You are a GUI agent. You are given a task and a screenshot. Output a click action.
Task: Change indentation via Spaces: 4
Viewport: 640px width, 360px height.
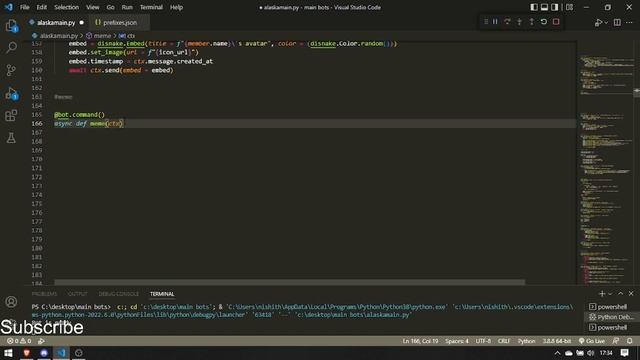[457, 341]
